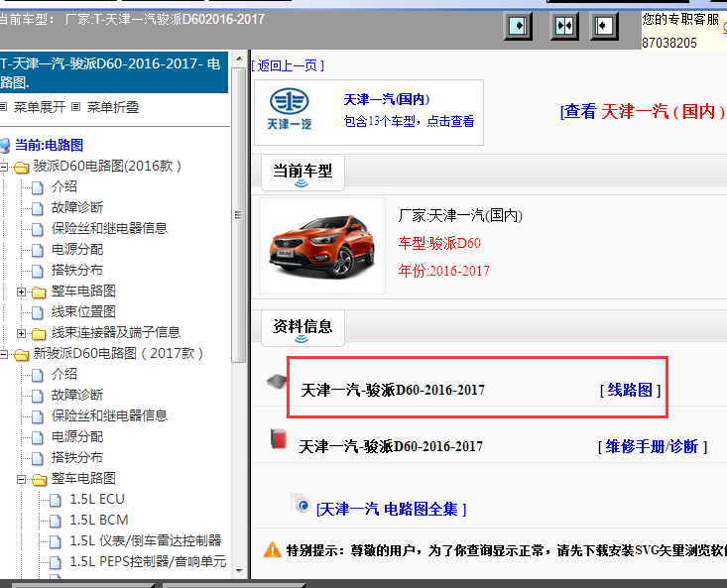
Task: Click customer service number 87038205
Action: tap(669, 43)
